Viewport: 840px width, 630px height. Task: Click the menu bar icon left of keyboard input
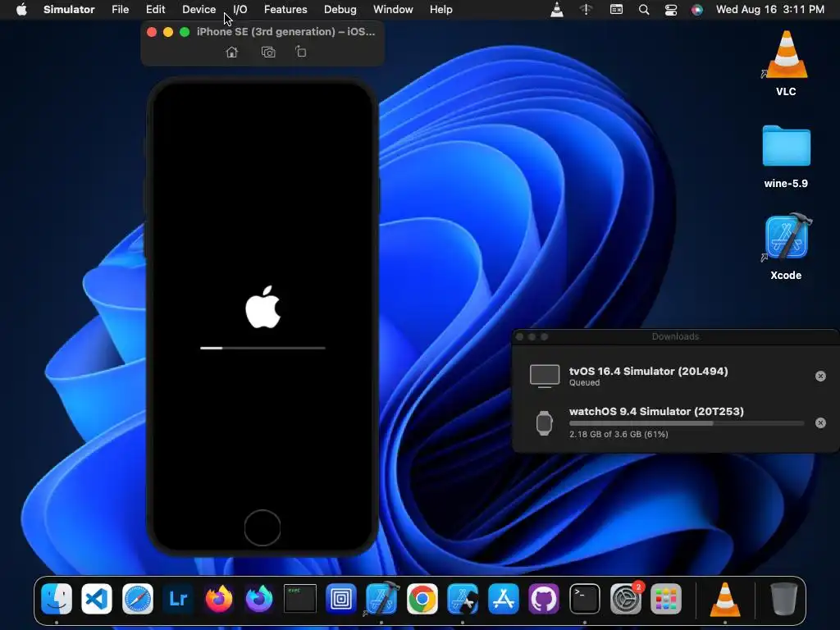[x=586, y=10]
